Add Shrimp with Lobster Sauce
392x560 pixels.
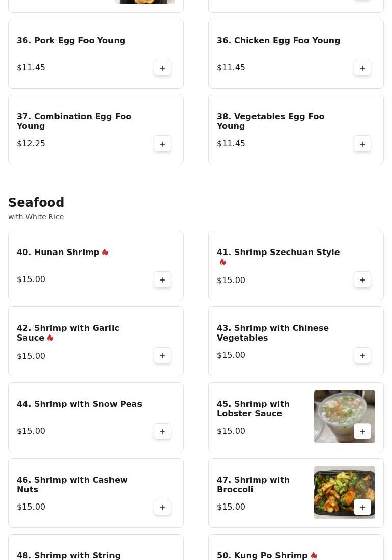coord(362,432)
